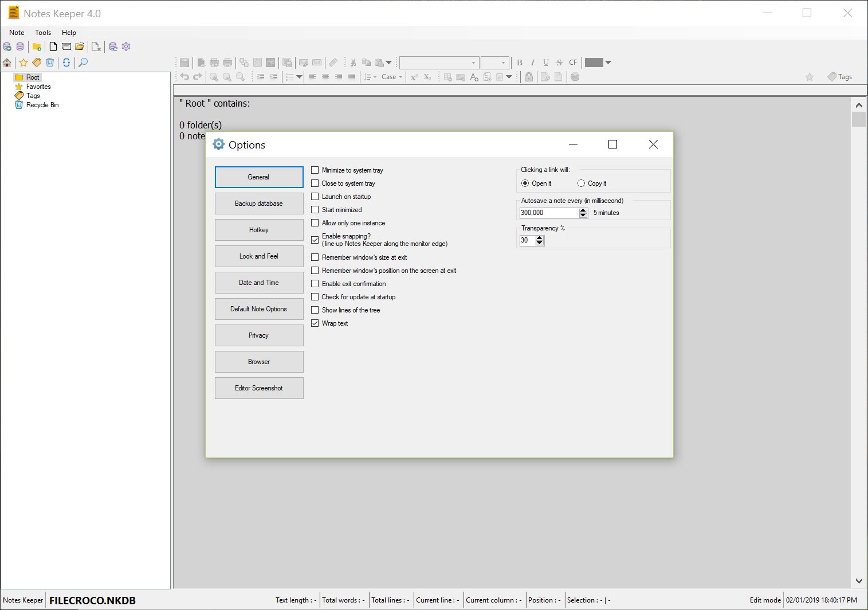Increase the Transparency percentage spinner
The height and width of the screenshot is (610, 868).
click(x=540, y=238)
